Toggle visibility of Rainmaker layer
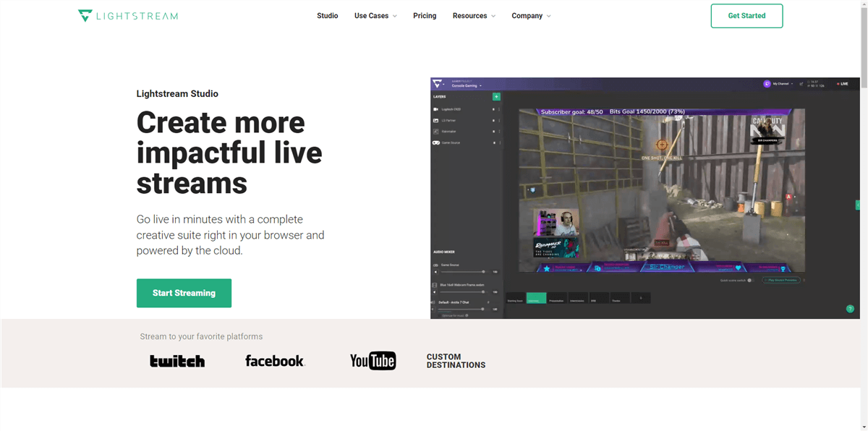The width and height of the screenshot is (868, 431). click(494, 132)
